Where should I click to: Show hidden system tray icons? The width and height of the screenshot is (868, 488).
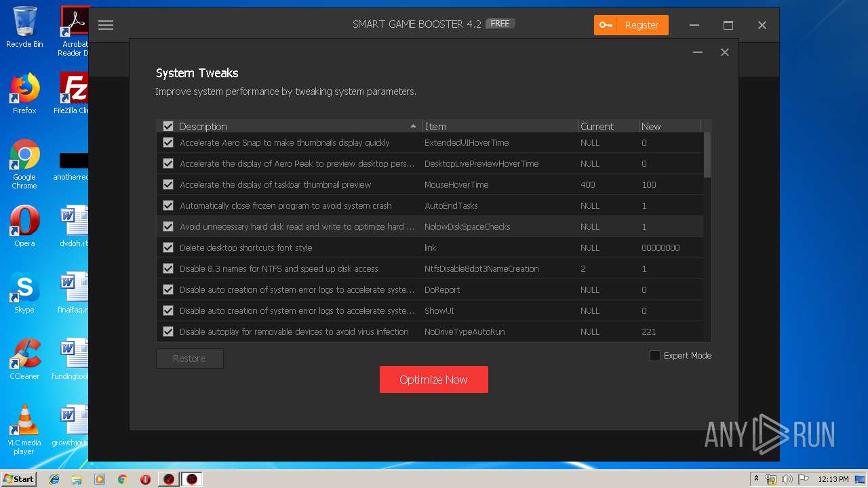[756, 479]
